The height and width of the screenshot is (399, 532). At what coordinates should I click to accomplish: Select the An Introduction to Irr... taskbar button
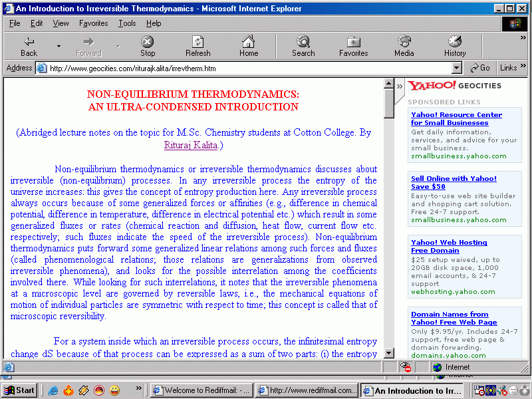[412, 390]
